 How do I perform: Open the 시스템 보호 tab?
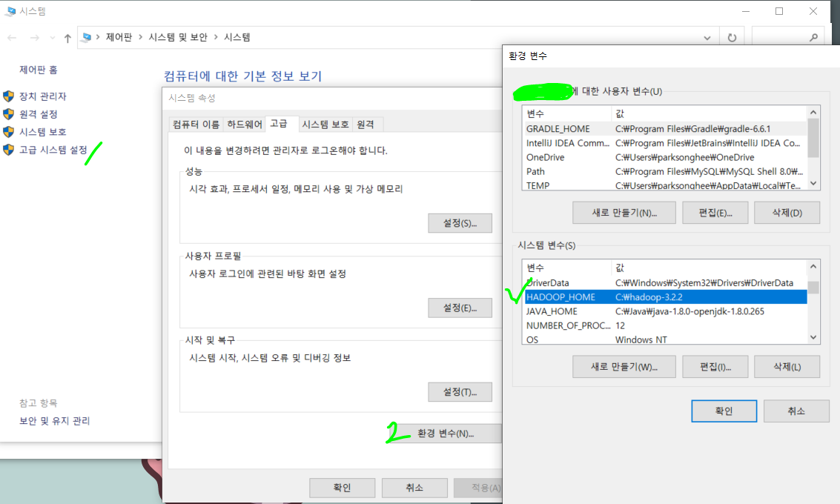pyautogui.click(x=325, y=125)
